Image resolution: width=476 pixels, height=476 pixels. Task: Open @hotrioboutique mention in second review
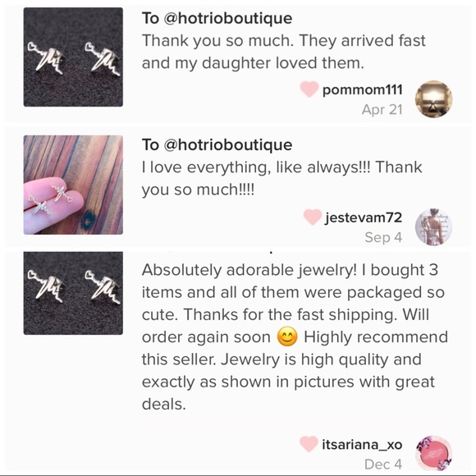[228, 145]
